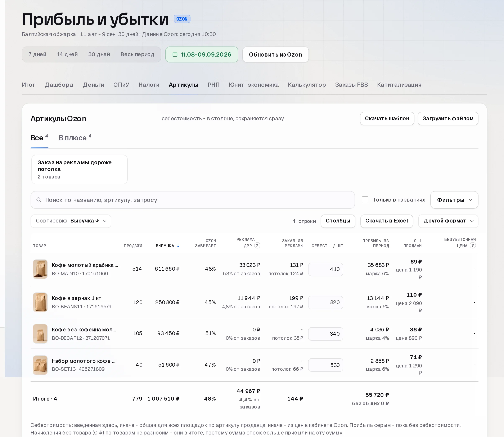Image resolution: width=504 pixels, height=437 pixels.
Task: Open the РНП tab
Action: tap(213, 85)
